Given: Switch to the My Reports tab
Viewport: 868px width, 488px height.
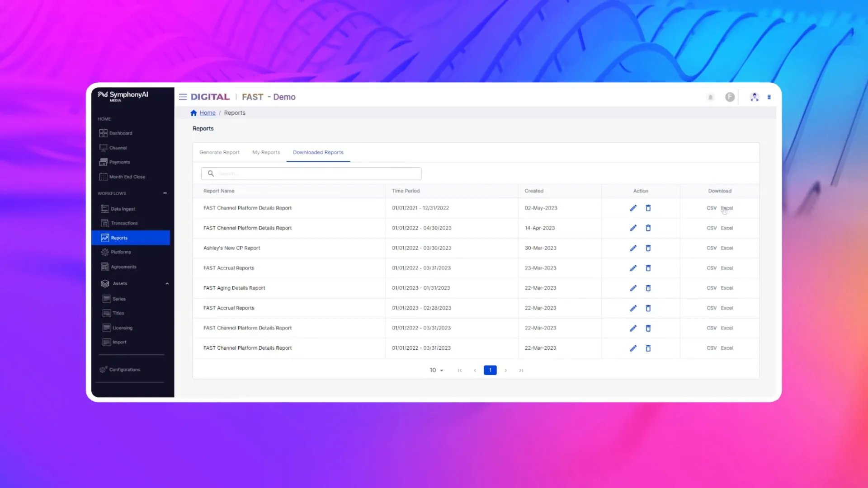Looking at the screenshot, I should pos(266,152).
